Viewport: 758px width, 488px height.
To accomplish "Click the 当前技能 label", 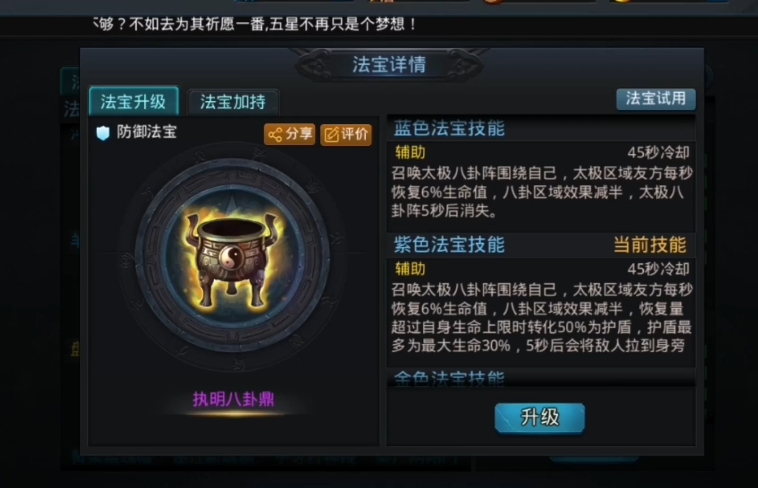I will pos(650,245).
